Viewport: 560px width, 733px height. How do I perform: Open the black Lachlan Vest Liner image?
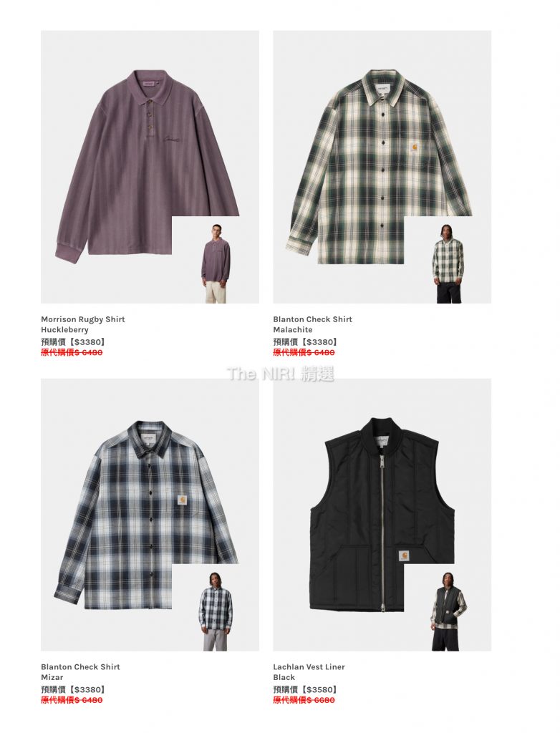coord(382,515)
